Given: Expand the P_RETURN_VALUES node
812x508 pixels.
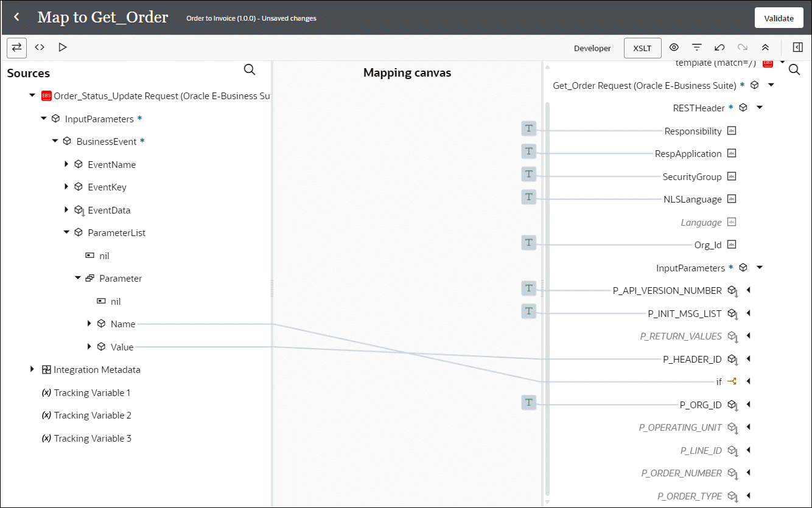Looking at the screenshot, I should click(x=748, y=336).
